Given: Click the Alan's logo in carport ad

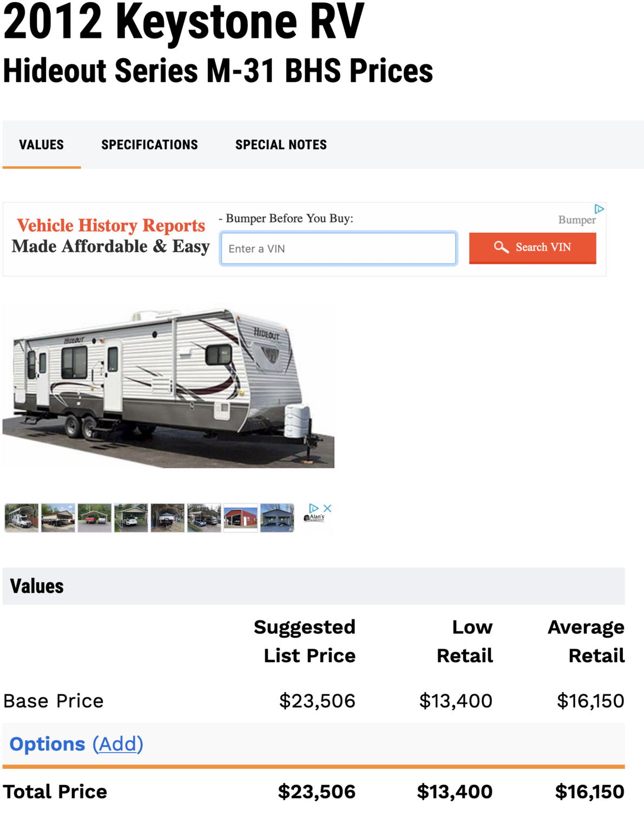Looking at the screenshot, I should (x=315, y=518).
